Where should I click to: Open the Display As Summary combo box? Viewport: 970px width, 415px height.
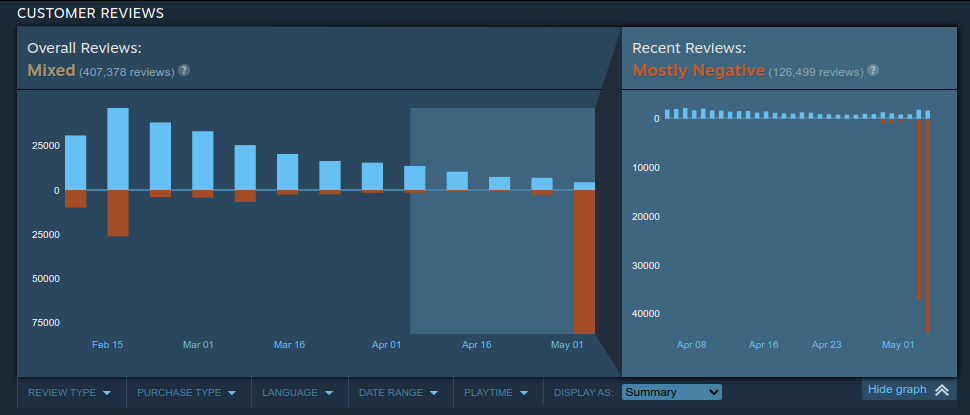pos(671,392)
